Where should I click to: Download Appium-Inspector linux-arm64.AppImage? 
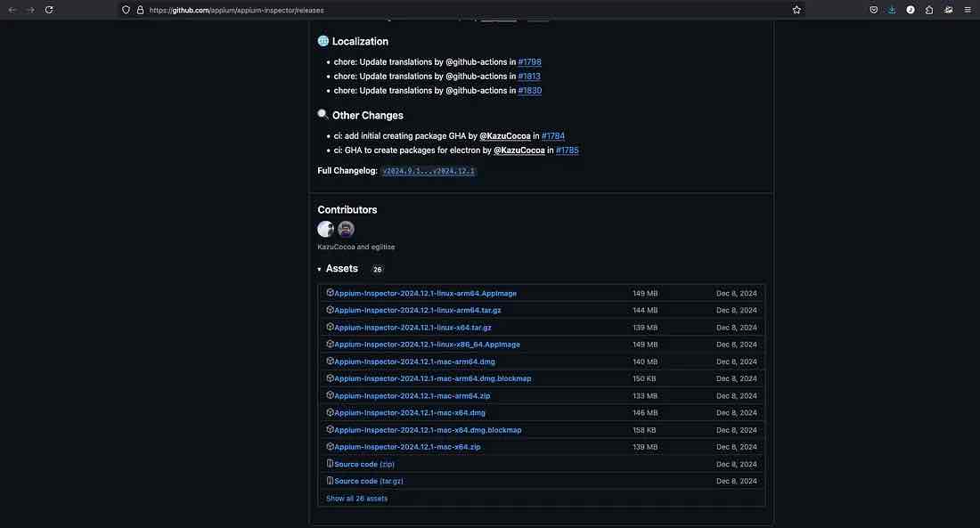click(x=425, y=293)
